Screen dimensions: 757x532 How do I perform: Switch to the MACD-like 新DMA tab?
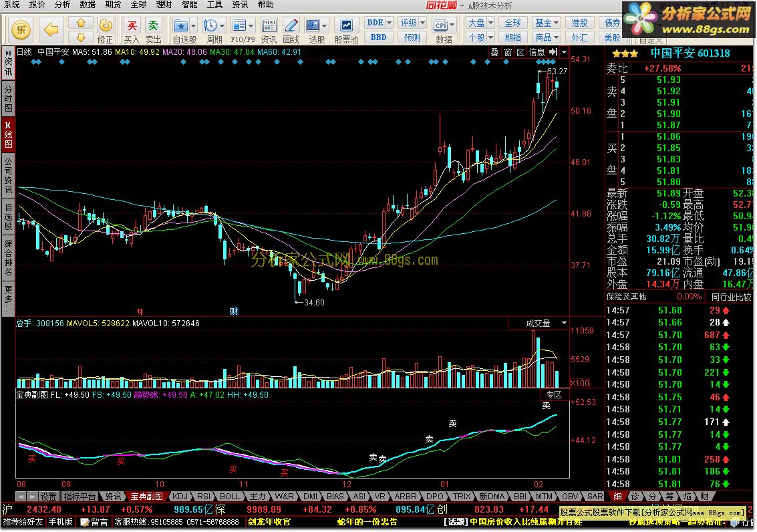[x=492, y=497]
